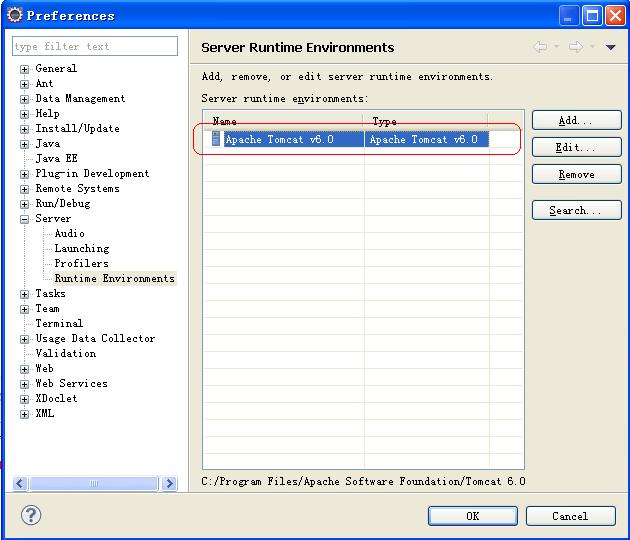This screenshot has width=630, height=540.
Task: Click Apache Tomcat v6.0 type cell
Action: [x=426, y=139]
